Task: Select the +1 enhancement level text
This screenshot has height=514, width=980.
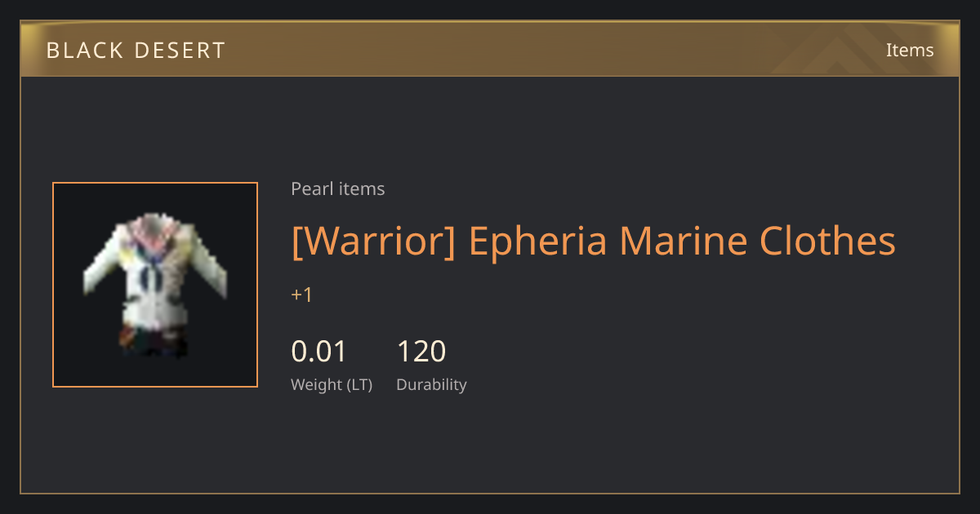Action: [x=302, y=295]
